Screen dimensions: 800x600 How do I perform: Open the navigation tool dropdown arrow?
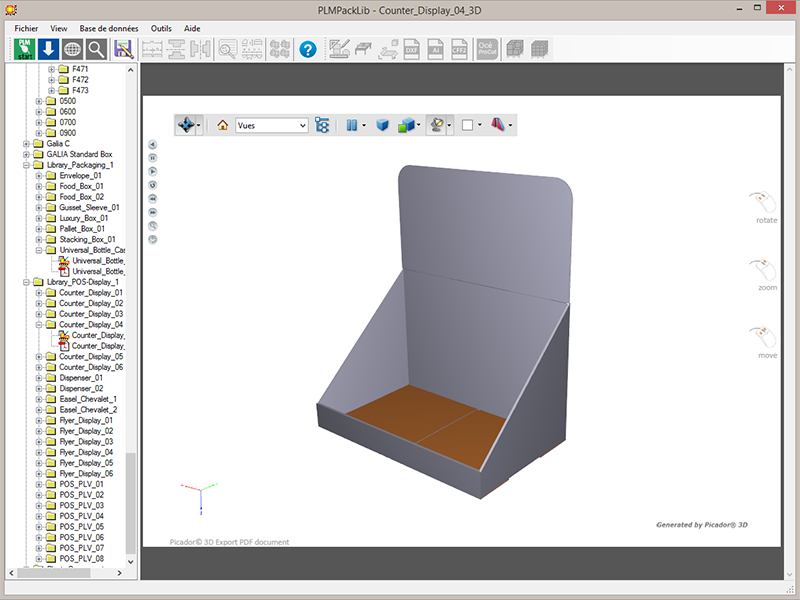coord(198,125)
